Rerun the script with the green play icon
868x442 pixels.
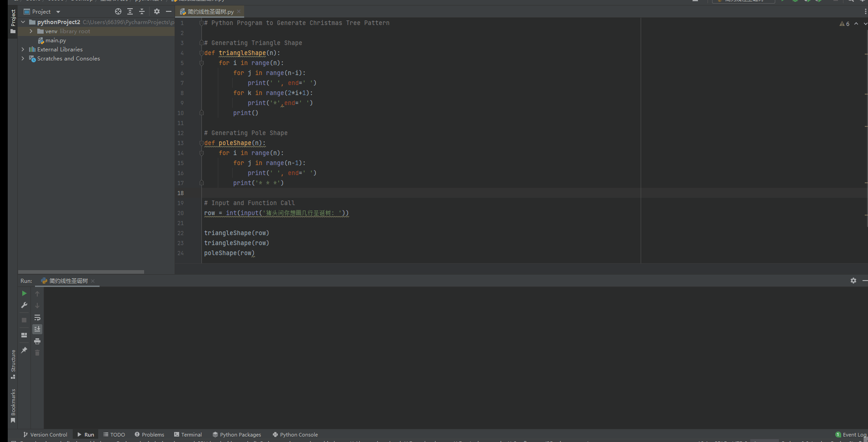coord(24,294)
